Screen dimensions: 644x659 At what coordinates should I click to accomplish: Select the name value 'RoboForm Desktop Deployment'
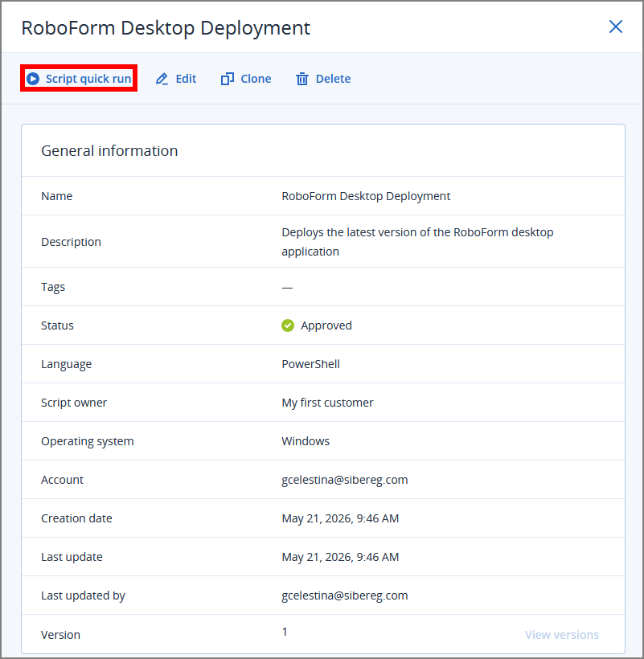(366, 196)
